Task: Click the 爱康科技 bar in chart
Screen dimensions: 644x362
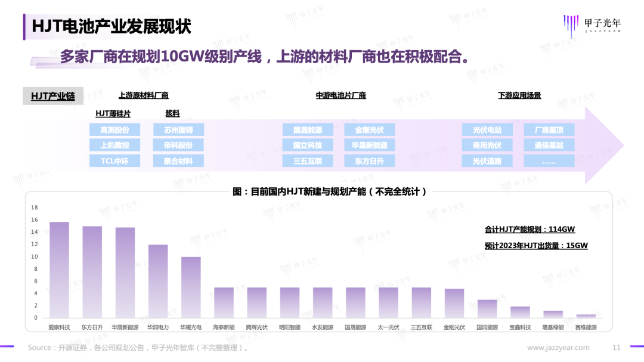Action: coord(59,270)
